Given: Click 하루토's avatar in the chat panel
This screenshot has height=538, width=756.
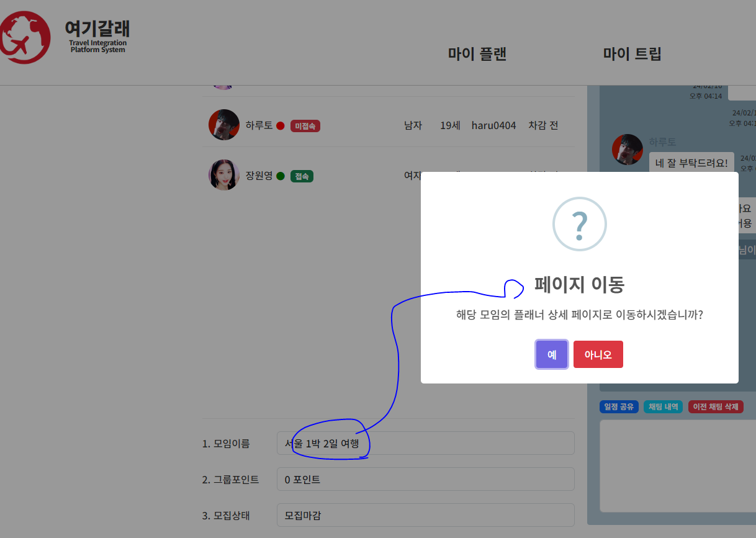Looking at the screenshot, I should (x=628, y=150).
